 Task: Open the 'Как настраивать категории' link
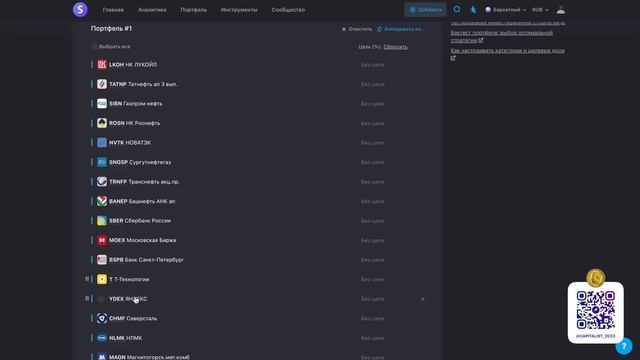tap(508, 51)
